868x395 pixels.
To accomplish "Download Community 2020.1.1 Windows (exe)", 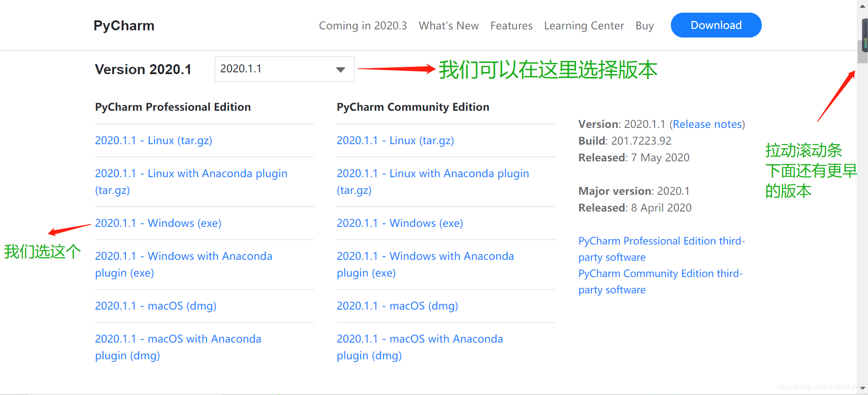I will [x=400, y=223].
